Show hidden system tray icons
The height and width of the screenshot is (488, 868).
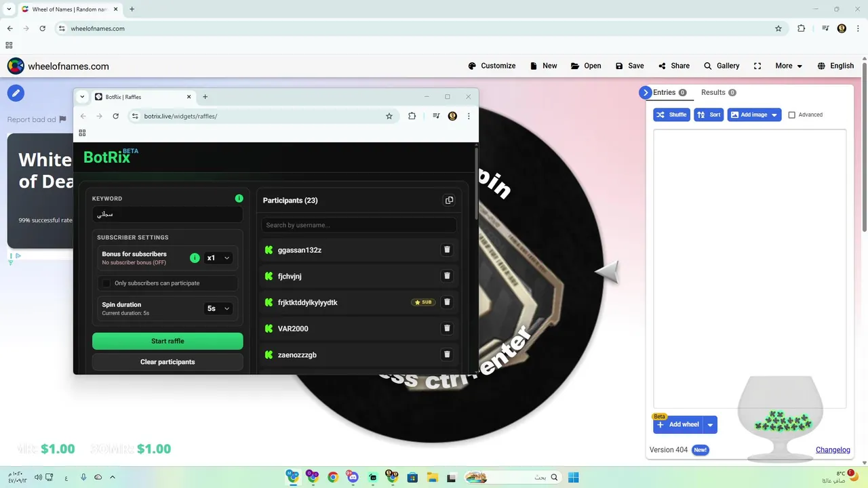[113, 477]
